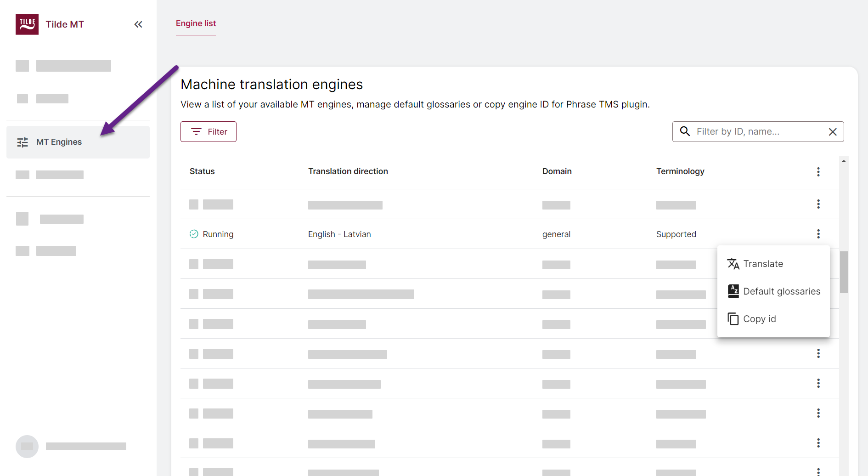Choose Default glossaries menu entry

(773, 291)
